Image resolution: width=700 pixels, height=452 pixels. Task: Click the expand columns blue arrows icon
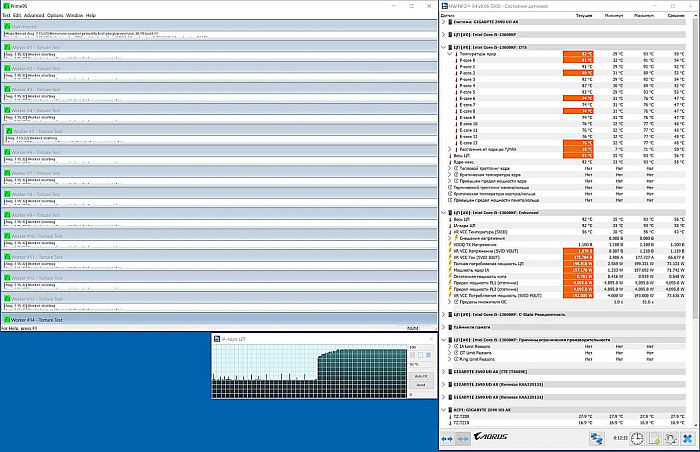(x=447, y=439)
